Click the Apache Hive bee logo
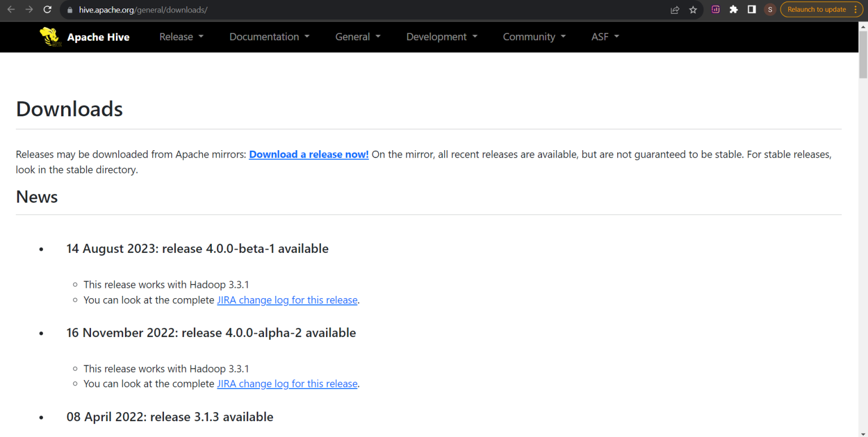Screen dimensions: 868x437 50,36
